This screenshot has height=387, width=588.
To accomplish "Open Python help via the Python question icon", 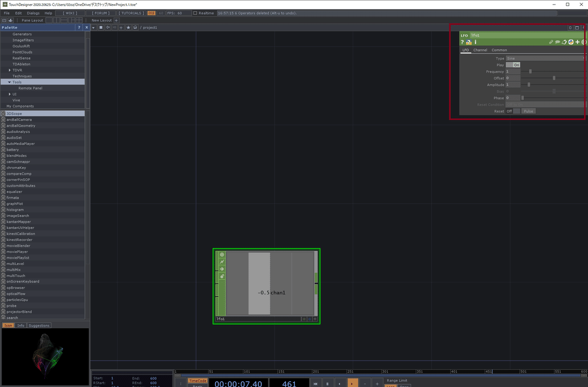I will tap(469, 42).
